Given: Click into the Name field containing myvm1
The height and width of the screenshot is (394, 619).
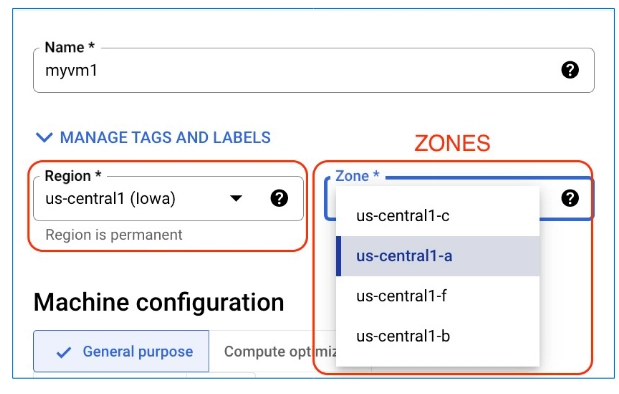Looking at the screenshot, I should [x=314, y=70].
